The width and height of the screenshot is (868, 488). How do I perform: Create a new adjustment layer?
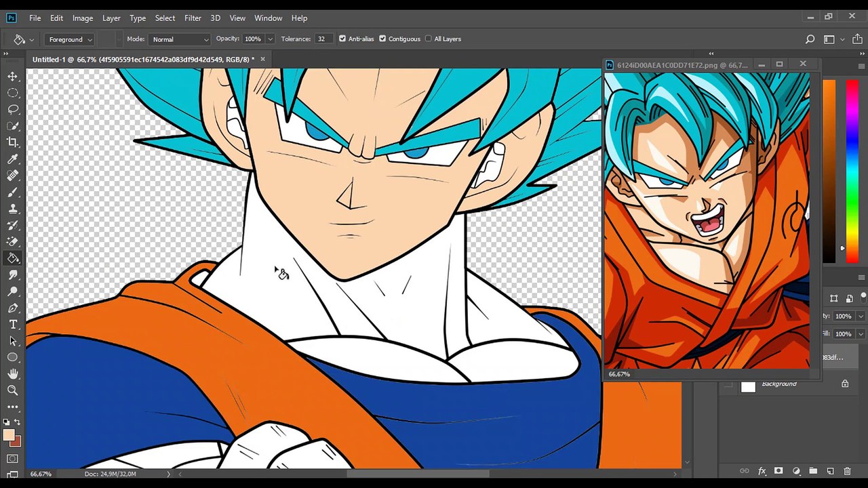[x=796, y=471]
